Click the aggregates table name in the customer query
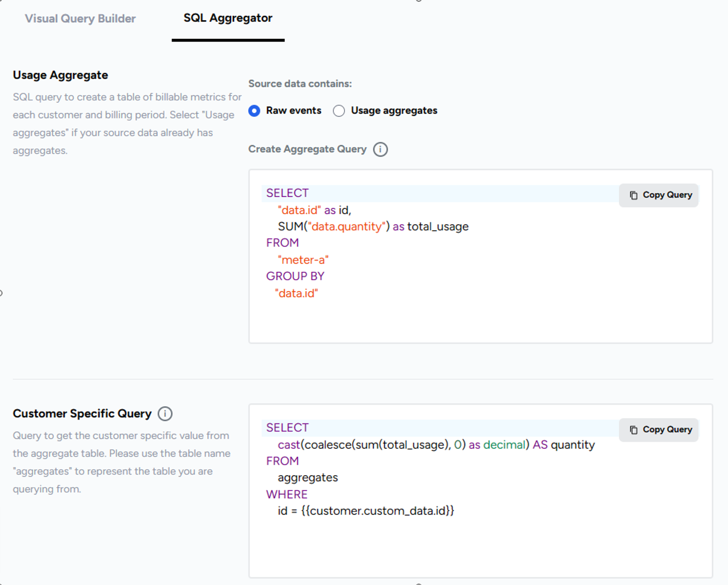This screenshot has height=585, width=728. (308, 478)
